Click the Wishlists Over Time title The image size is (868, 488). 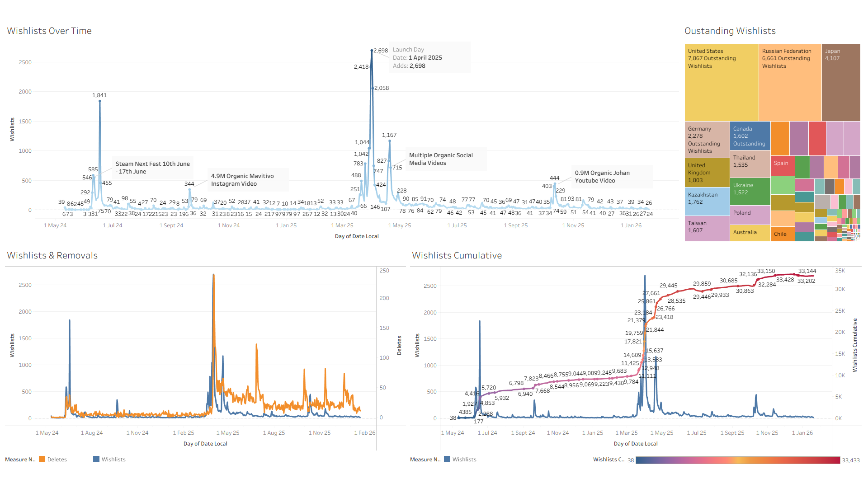point(49,31)
